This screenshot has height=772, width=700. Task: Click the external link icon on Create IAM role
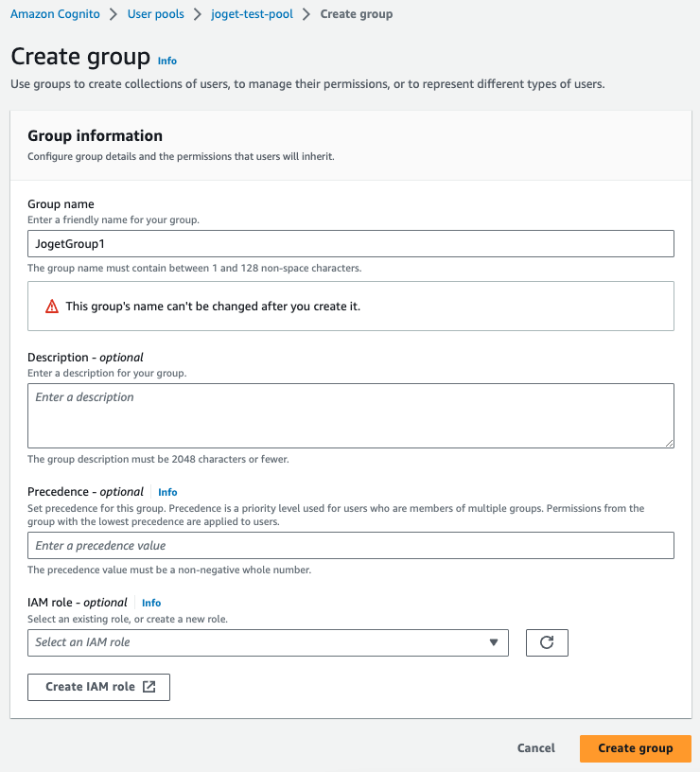149,687
